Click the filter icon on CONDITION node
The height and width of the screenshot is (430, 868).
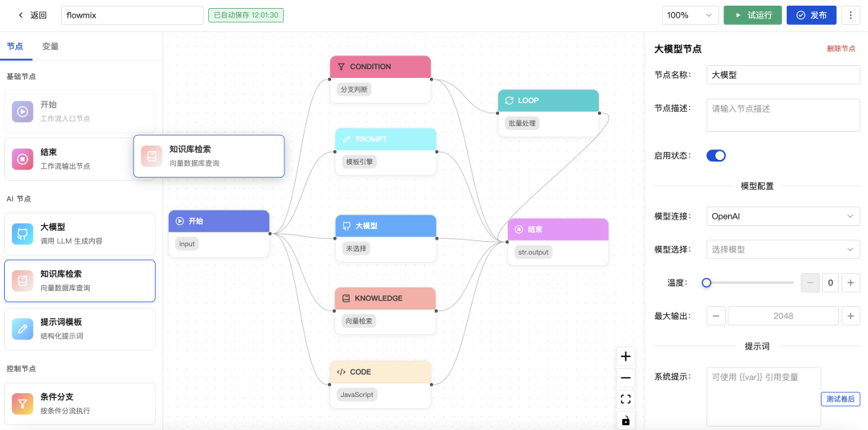(341, 67)
